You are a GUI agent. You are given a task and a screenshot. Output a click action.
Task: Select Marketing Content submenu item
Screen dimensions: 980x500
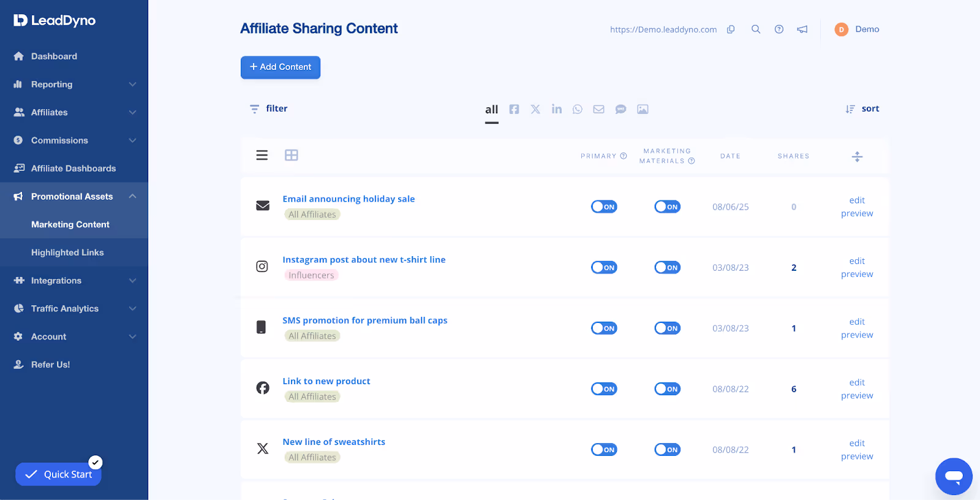point(70,224)
